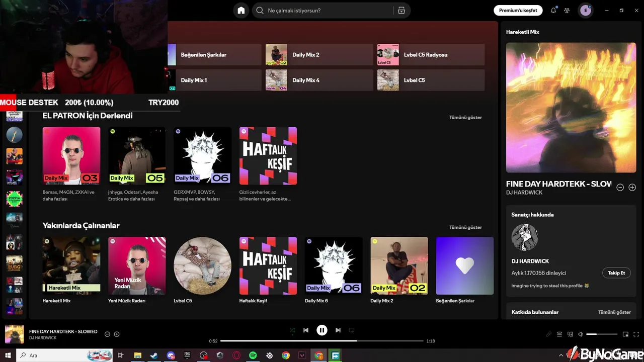The image size is (644, 362).
Task: Add the song to liked using the bottom bar plus
Action: (117, 334)
